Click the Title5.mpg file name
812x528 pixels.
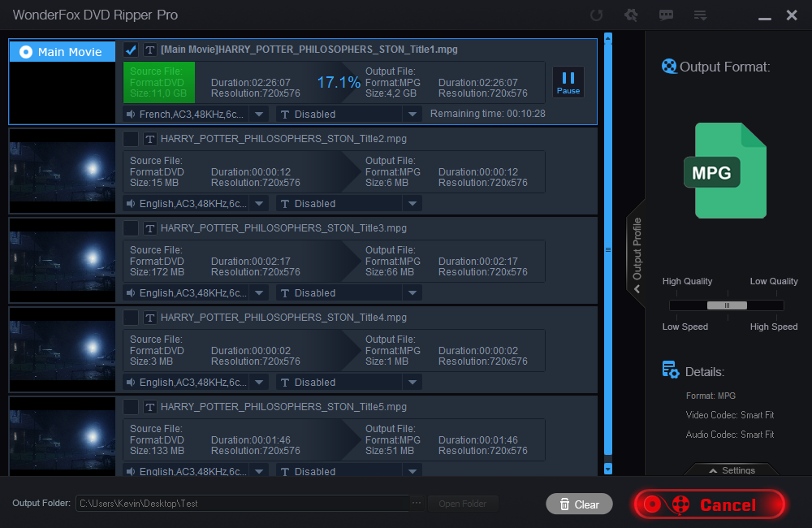pyautogui.click(x=283, y=407)
